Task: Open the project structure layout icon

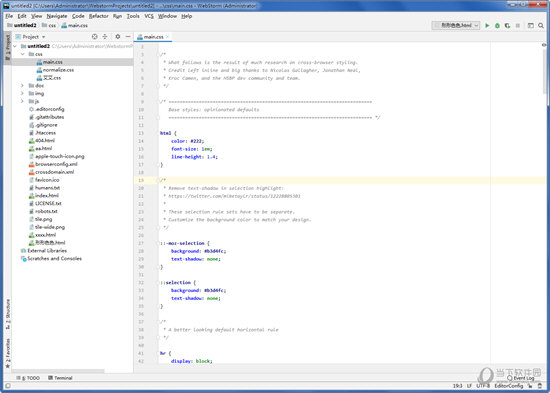Action: click(x=531, y=26)
